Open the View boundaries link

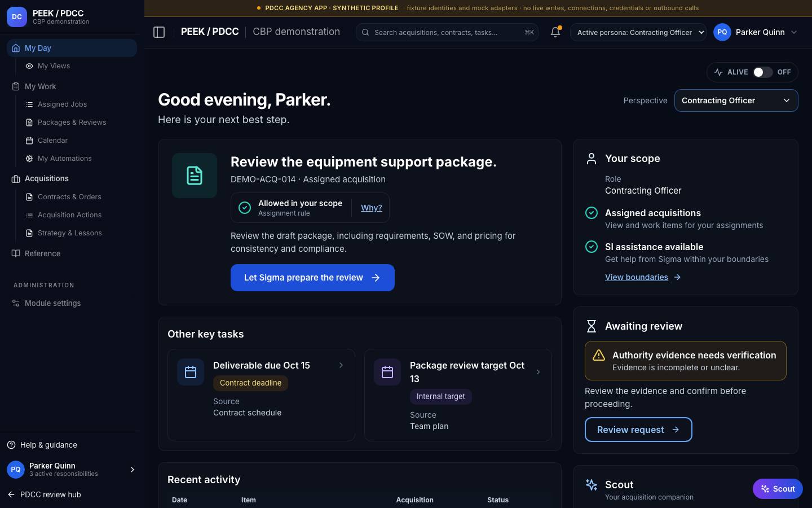[x=643, y=277]
